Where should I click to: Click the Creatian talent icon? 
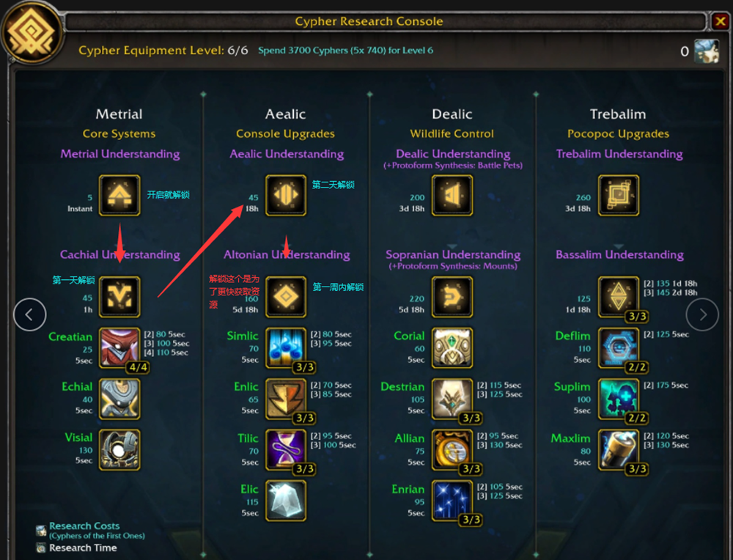[119, 347]
